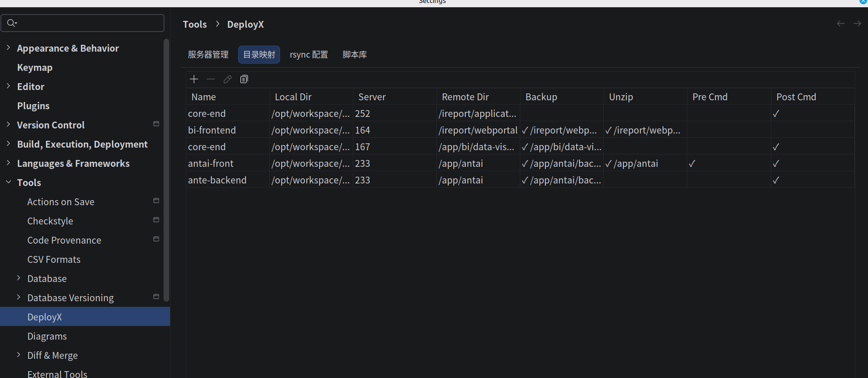
Task: Expand Version Control settings node
Action: (x=9, y=124)
